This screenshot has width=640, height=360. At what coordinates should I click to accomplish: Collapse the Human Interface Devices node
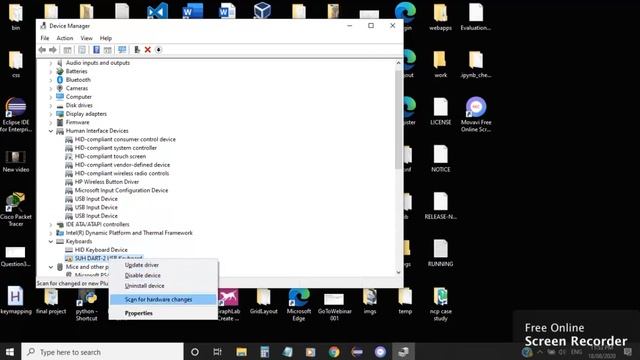pos(51,131)
